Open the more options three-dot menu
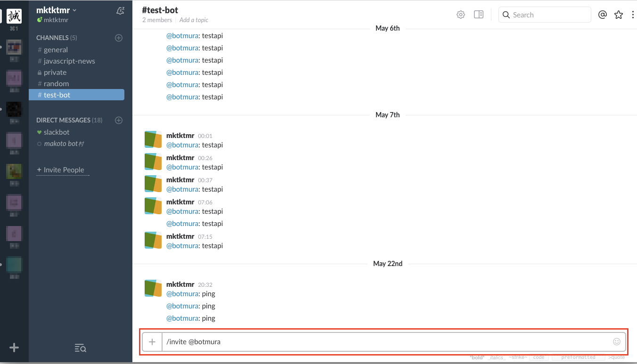Viewport: 637px width, 364px height. tap(633, 15)
